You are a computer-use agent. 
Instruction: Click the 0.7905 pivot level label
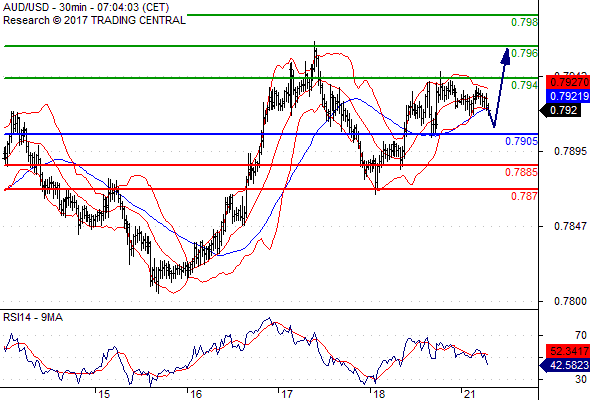click(522, 141)
